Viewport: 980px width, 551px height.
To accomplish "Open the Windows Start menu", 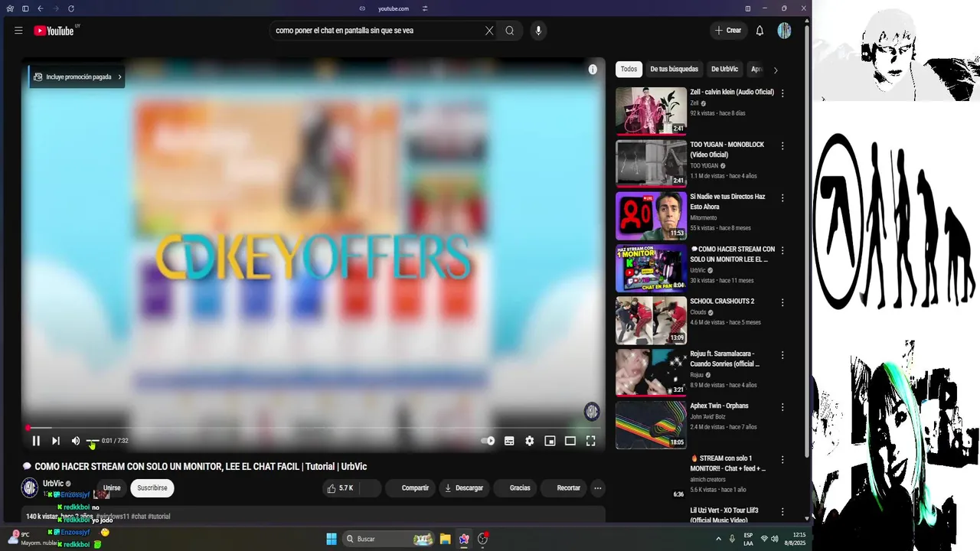I will (x=332, y=539).
